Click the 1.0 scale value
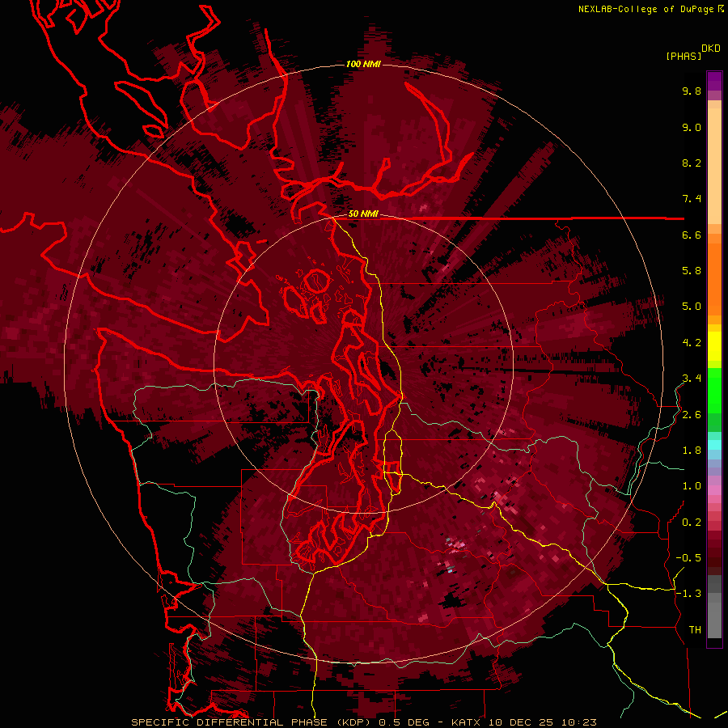Image resolution: width=728 pixels, height=728 pixels. click(692, 486)
